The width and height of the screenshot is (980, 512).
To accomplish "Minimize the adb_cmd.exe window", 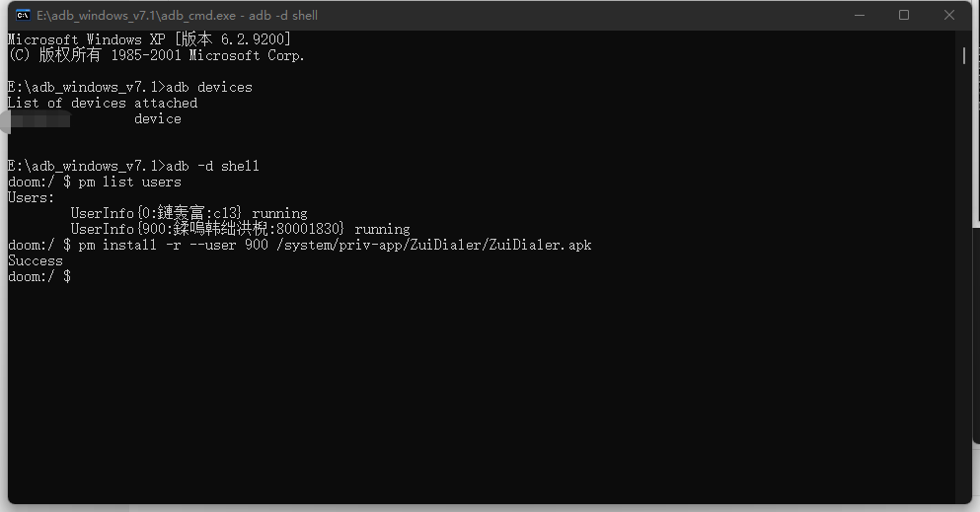I will tap(860, 15).
